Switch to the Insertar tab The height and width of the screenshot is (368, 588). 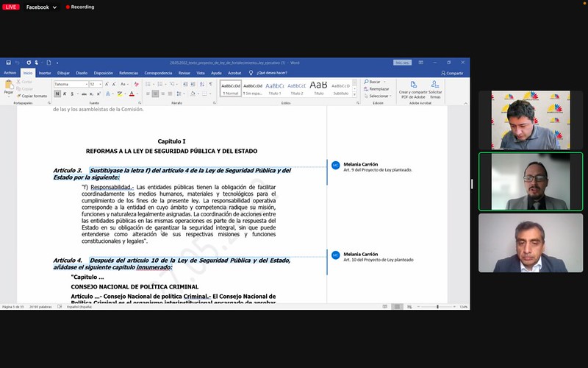tap(45, 73)
